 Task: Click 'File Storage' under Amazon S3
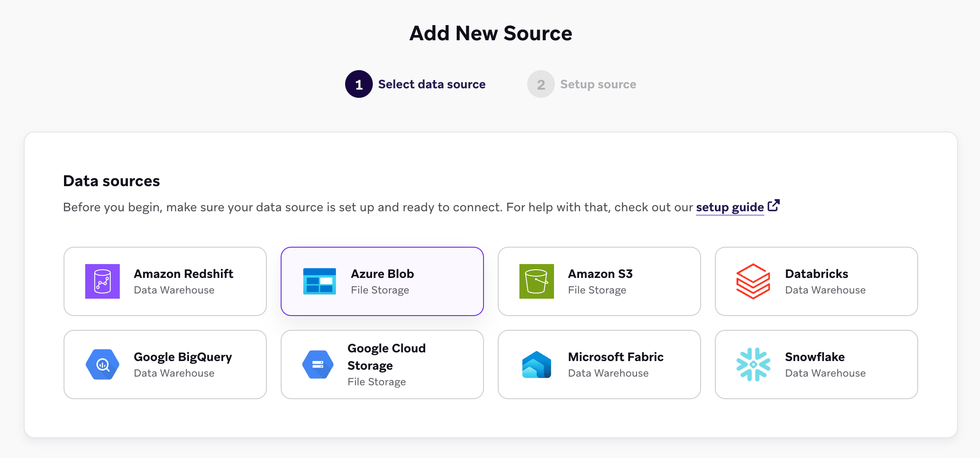597,290
